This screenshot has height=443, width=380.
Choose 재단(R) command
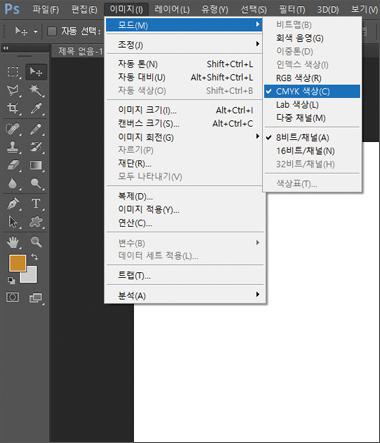[x=184, y=163]
